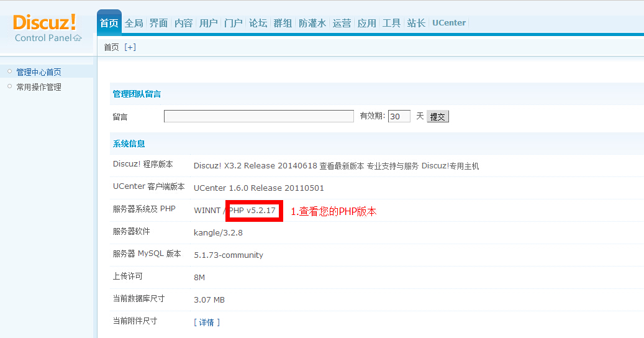Open the 站长 tab

pos(416,23)
